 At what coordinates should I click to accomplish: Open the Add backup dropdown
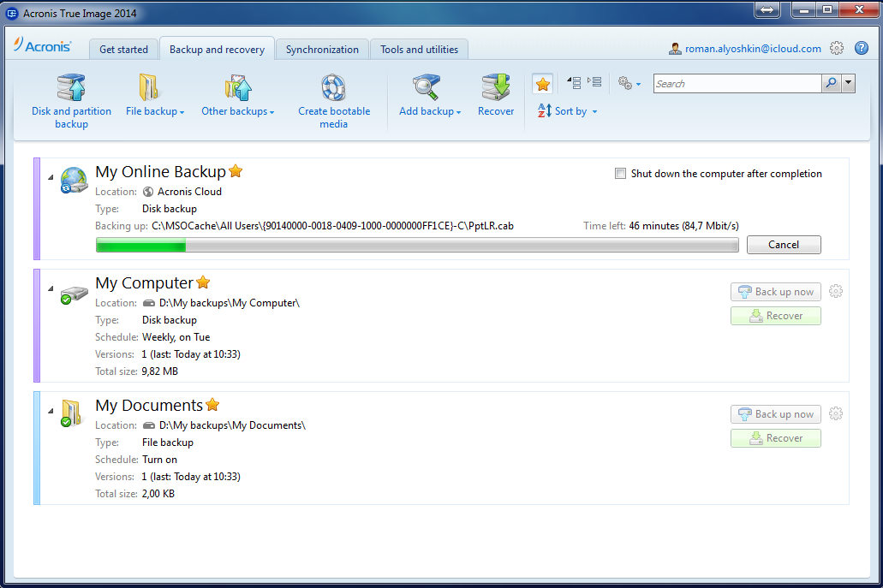point(430,96)
